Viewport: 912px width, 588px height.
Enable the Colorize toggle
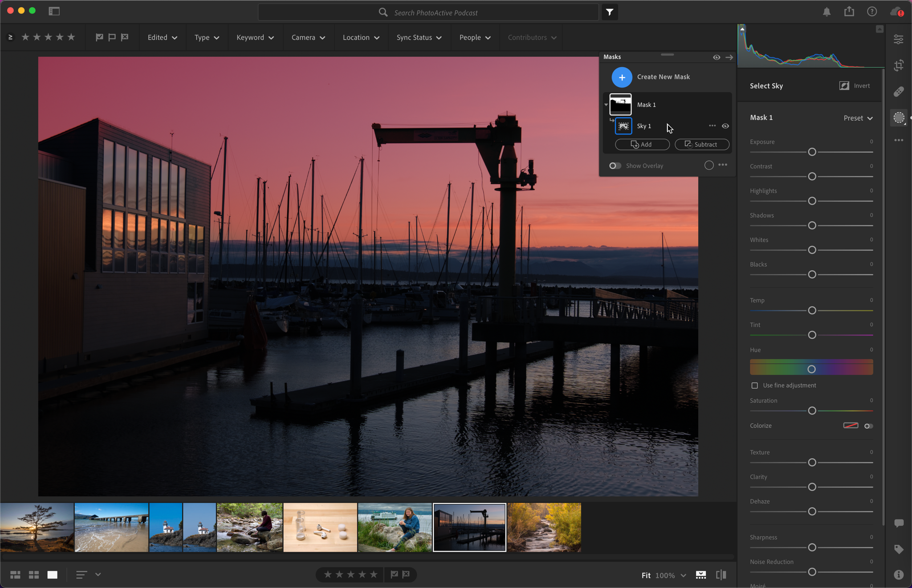point(868,426)
